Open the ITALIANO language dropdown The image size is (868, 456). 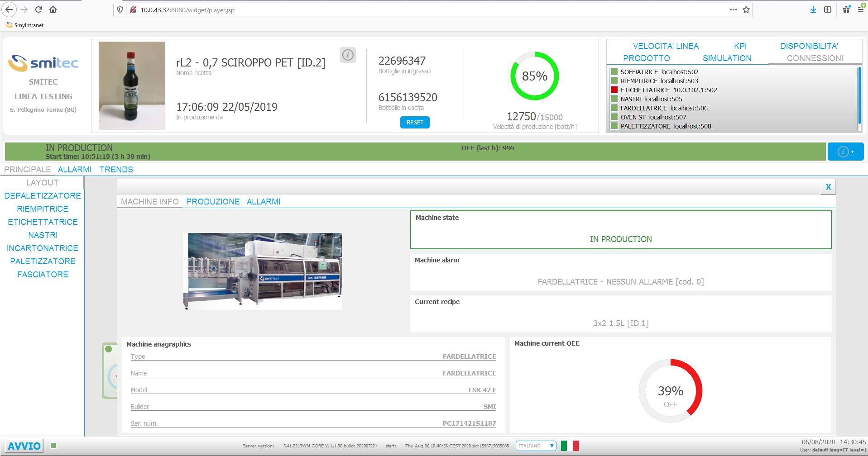[536, 446]
